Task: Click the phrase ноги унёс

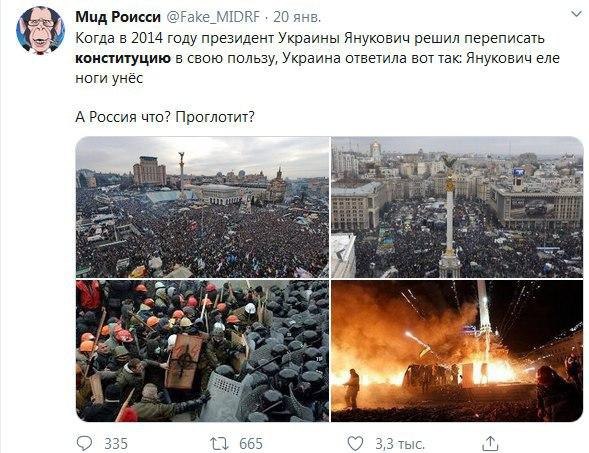Action: point(109,78)
